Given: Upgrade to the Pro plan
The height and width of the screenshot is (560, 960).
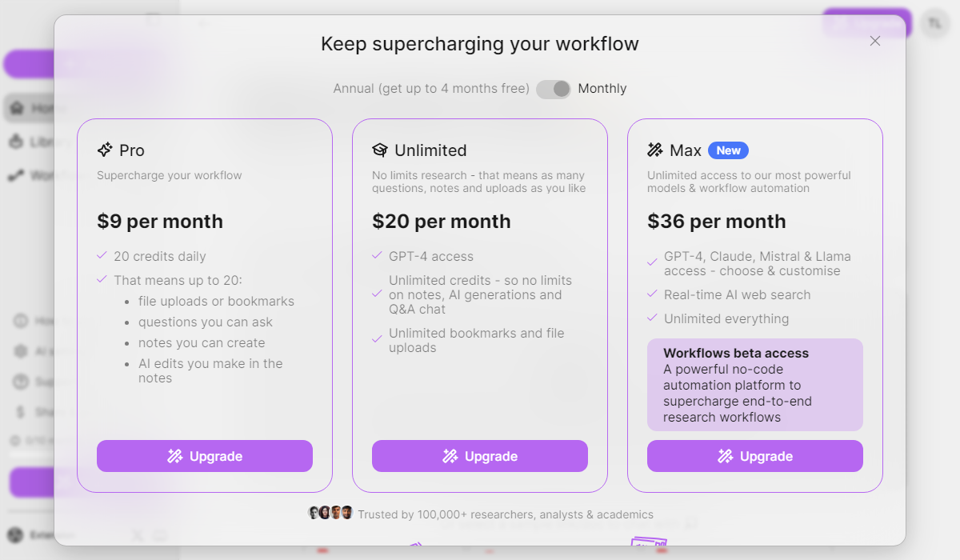Looking at the screenshot, I should click(x=205, y=456).
